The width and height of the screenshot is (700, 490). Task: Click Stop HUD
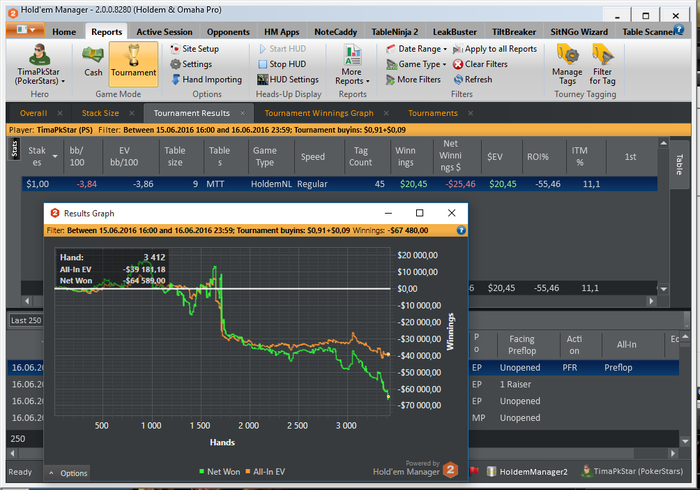point(282,64)
